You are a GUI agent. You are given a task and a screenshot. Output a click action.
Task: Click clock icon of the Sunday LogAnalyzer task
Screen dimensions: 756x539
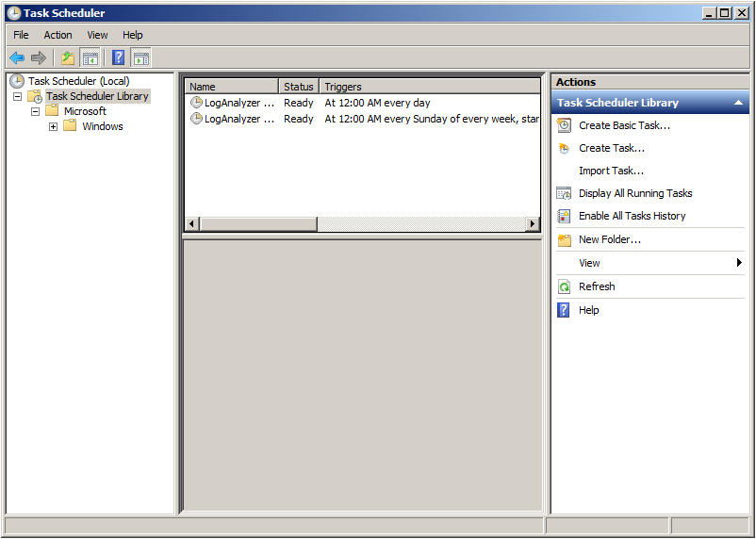(196, 118)
